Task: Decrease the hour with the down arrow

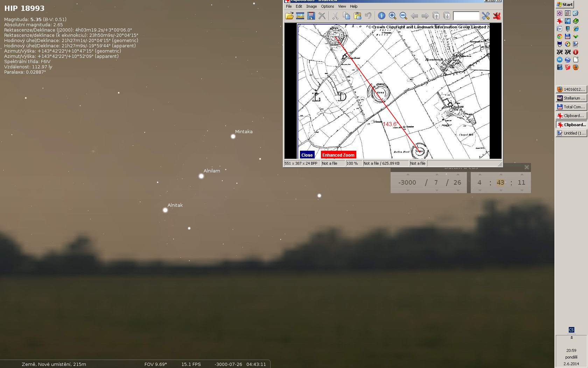Action: click(480, 190)
